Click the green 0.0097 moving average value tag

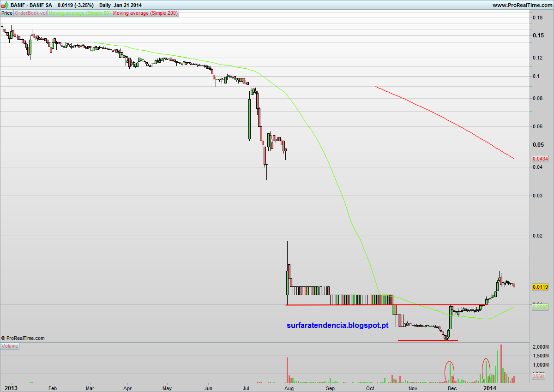[x=540, y=307]
